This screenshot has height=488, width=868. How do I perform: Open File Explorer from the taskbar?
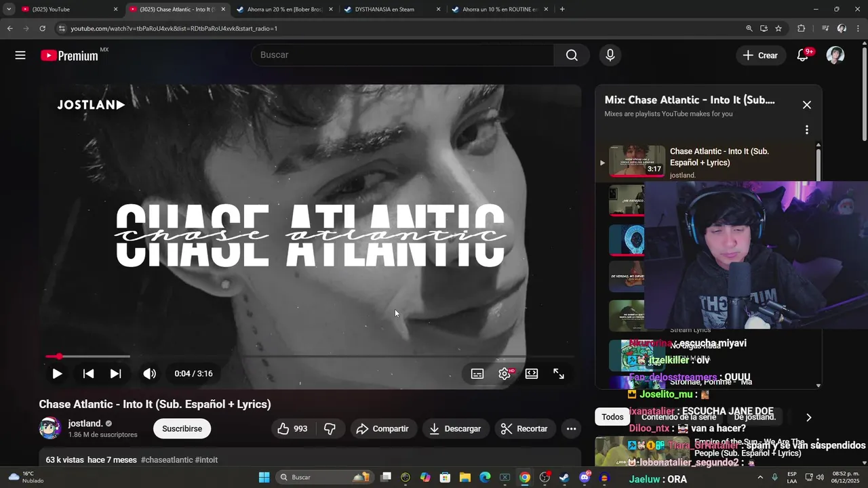click(465, 477)
